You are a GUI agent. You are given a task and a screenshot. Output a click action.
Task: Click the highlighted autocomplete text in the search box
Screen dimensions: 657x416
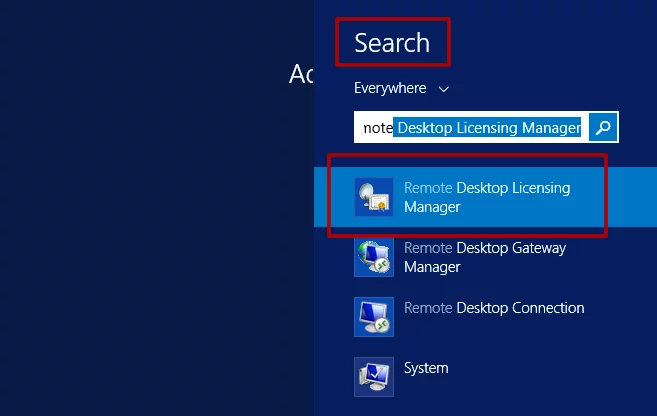488,128
